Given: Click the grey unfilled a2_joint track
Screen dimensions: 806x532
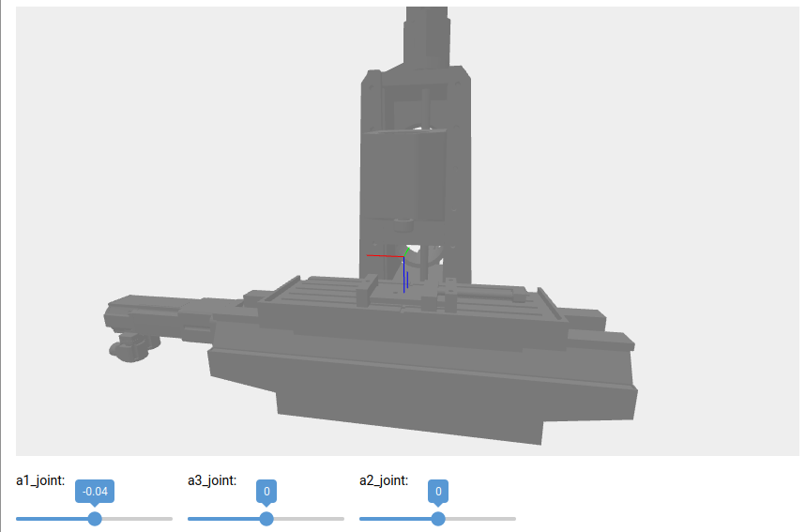Looking at the screenshot, I should coord(480,519).
